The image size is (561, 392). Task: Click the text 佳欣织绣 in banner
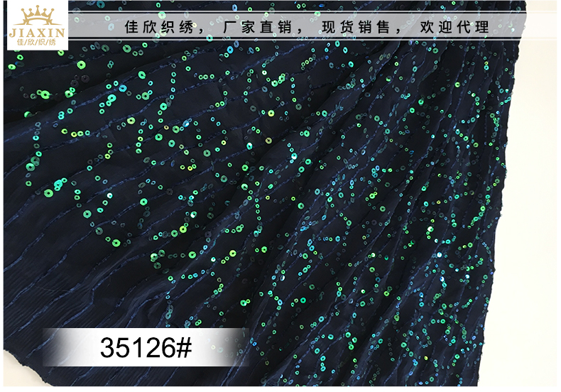pos(159,27)
